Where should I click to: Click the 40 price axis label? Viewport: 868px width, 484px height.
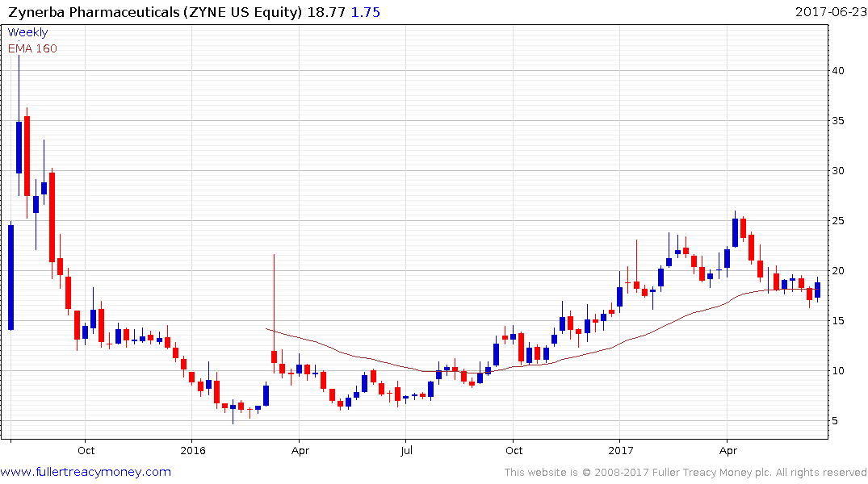pyautogui.click(x=838, y=71)
